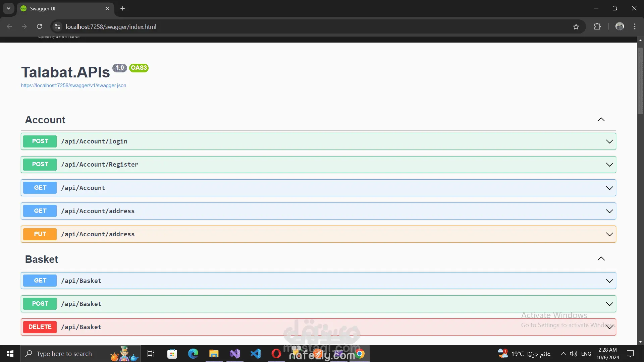Screen dimensions: 644x362
Task: Expand GET /api/Account/address chevron
Action: pyautogui.click(x=609, y=211)
